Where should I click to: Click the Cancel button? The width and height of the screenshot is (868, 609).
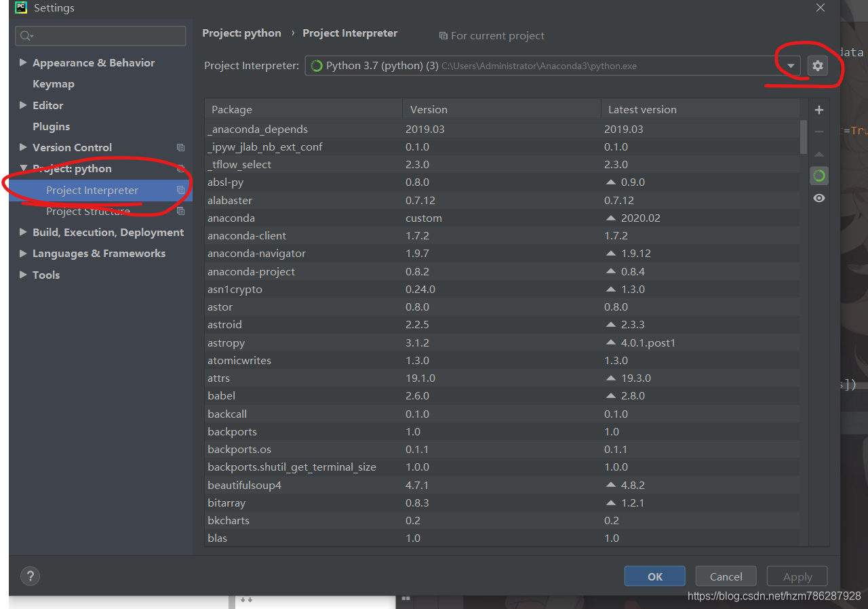[726, 576]
